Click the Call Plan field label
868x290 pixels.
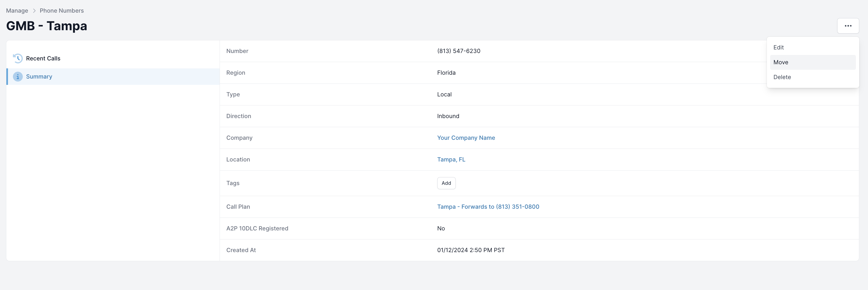[238, 207]
